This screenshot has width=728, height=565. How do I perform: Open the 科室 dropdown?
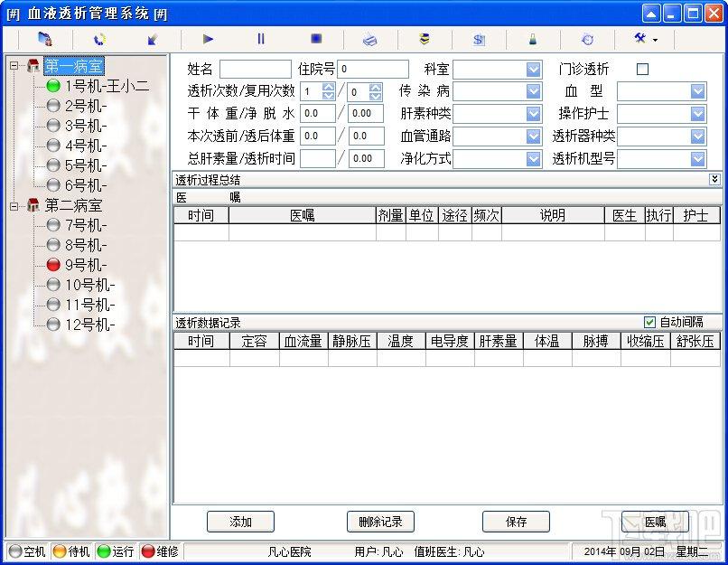click(534, 70)
